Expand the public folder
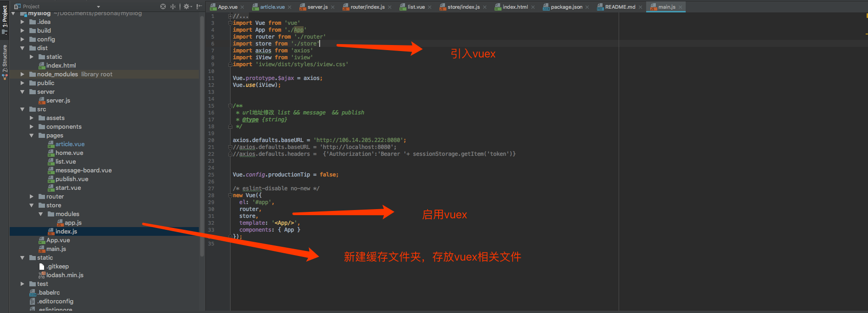Screen dimensions: 868x313 [x=22, y=83]
